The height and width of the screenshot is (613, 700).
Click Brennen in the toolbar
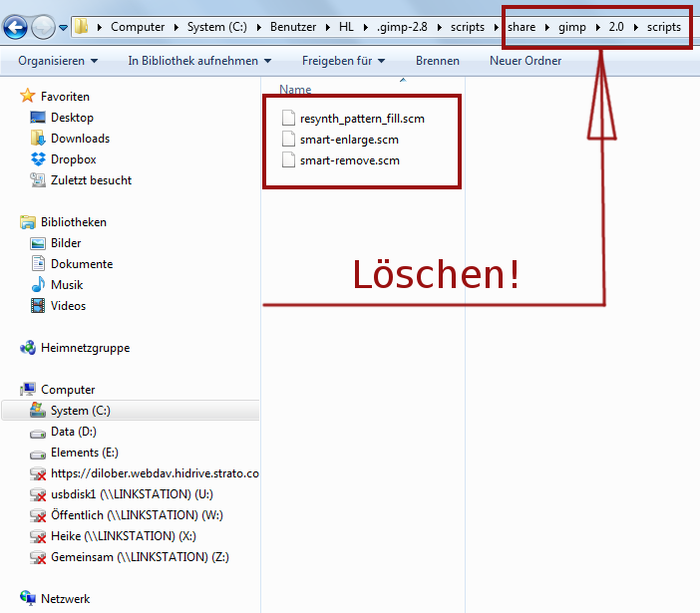click(x=438, y=61)
